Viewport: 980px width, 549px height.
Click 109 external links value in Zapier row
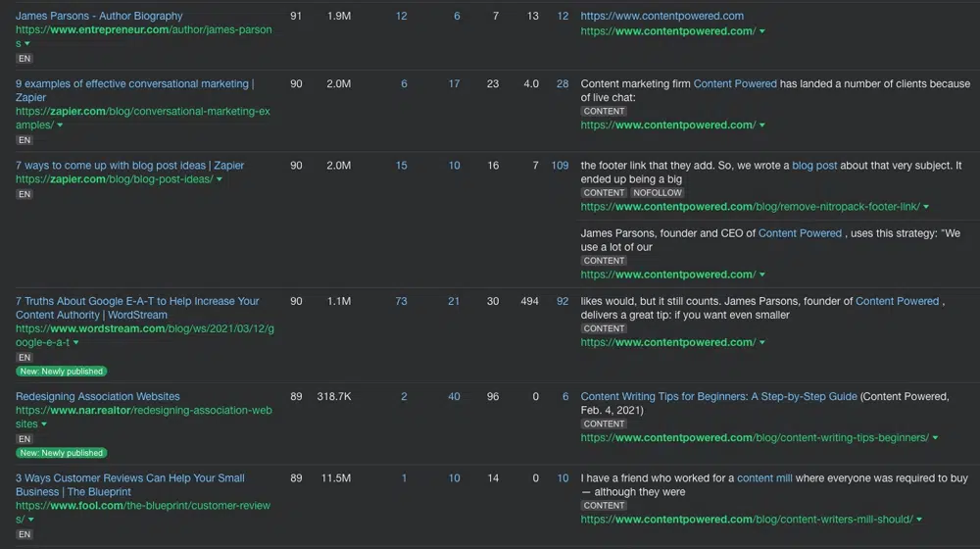click(560, 166)
